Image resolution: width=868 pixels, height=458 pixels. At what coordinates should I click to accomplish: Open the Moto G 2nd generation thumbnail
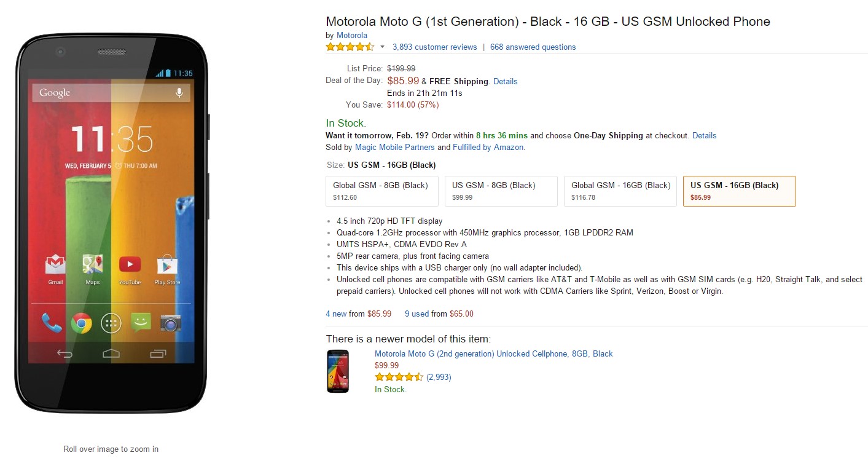tap(338, 371)
